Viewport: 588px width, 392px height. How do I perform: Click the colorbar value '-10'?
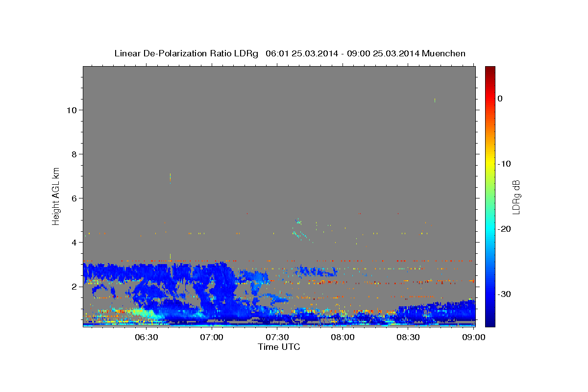(505, 164)
